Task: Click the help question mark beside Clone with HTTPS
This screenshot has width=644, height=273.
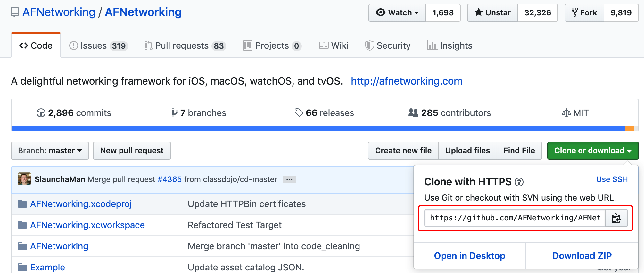Action: tap(519, 182)
